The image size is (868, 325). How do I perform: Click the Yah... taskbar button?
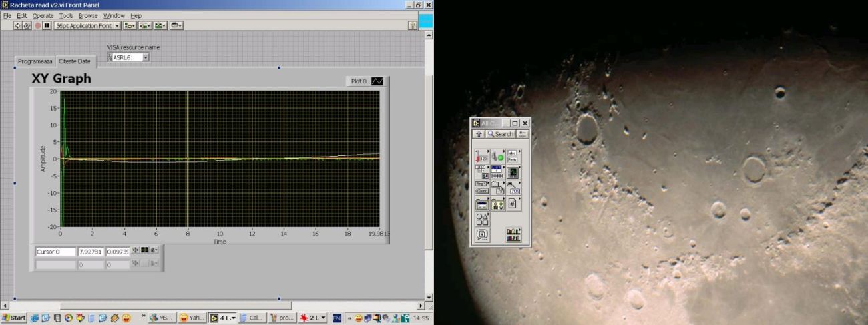(x=192, y=318)
